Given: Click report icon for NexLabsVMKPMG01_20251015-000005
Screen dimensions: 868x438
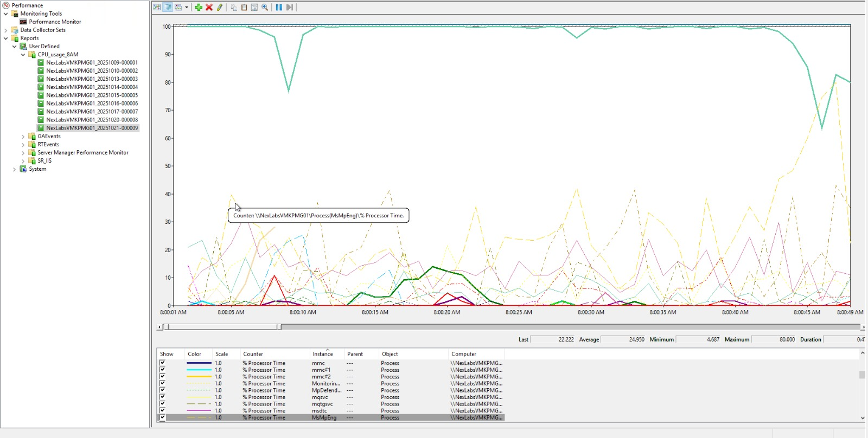Looking at the screenshot, I should (41, 95).
